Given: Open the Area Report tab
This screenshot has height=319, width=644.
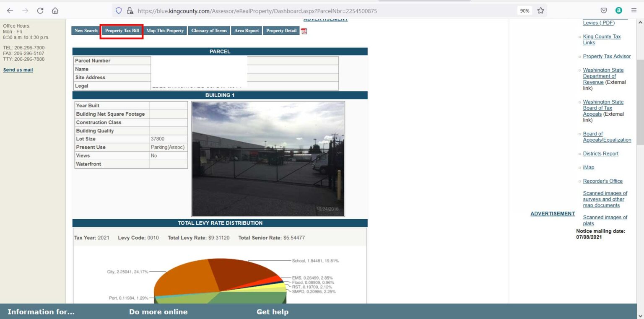Looking at the screenshot, I should [x=247, y=31].
